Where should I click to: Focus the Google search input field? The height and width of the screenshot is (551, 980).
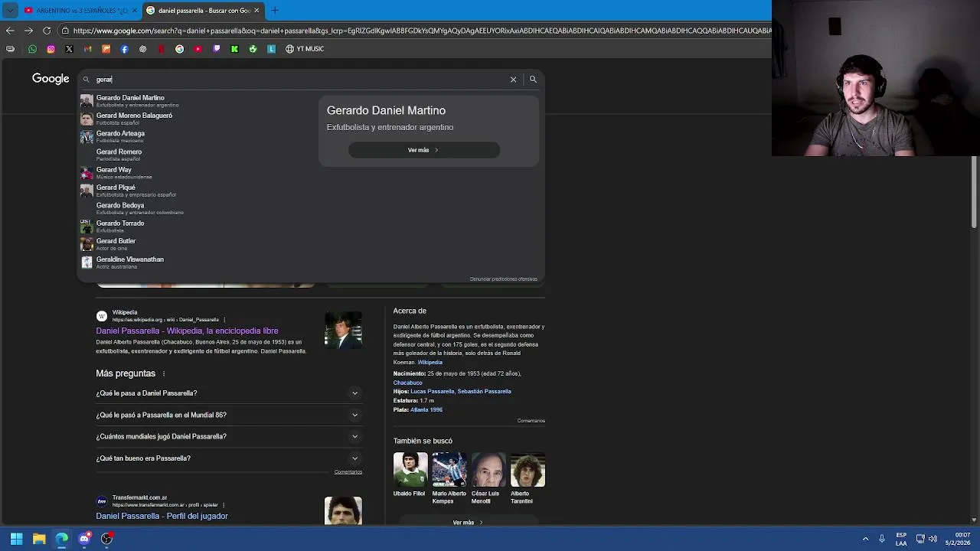299,80
